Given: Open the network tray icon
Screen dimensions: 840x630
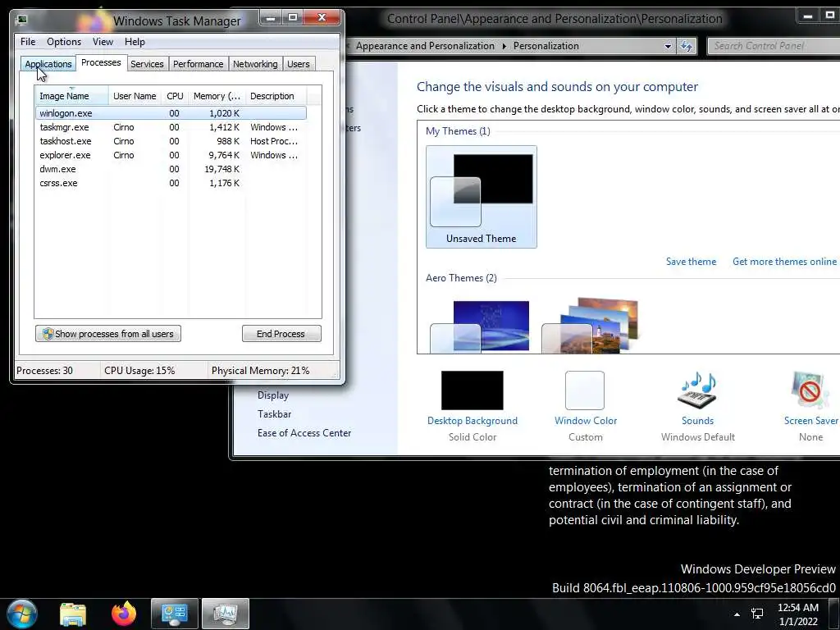Looking at the screenshot, I should tap(757, 614).
